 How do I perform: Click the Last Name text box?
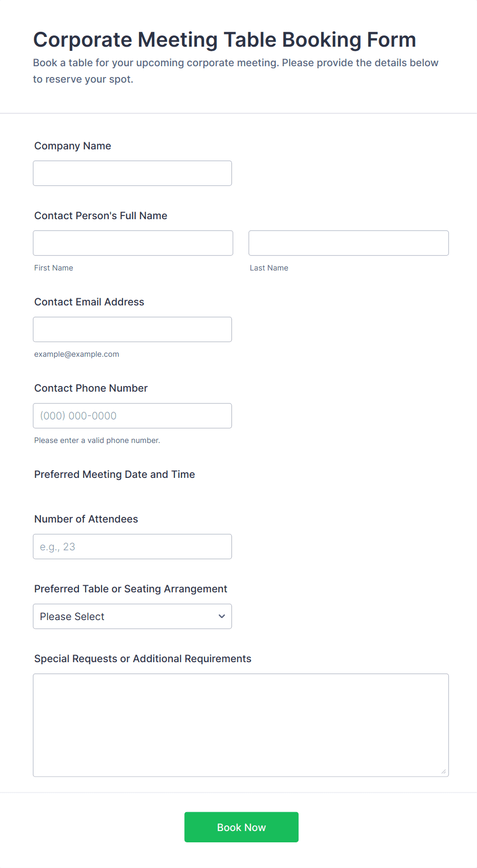pos(348,243)
